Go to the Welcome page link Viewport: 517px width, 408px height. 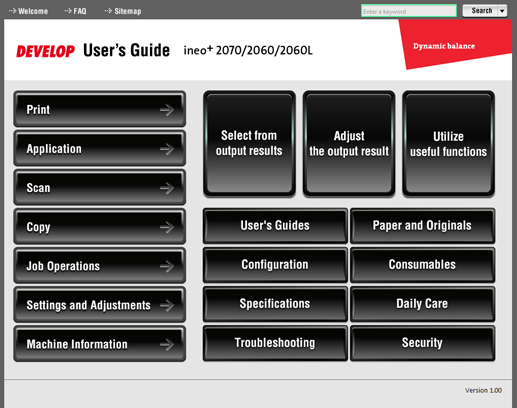click(x=28, y=11)
